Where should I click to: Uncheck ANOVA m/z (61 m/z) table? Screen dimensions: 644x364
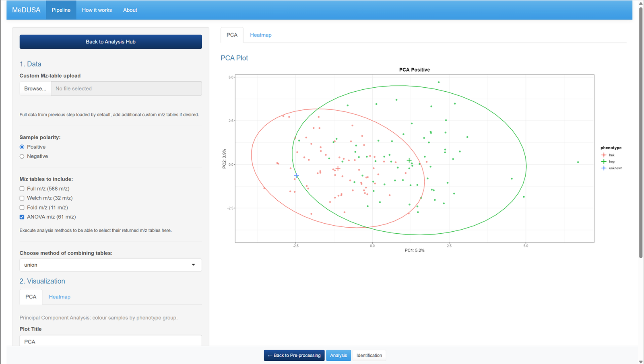tap(22, 217)
